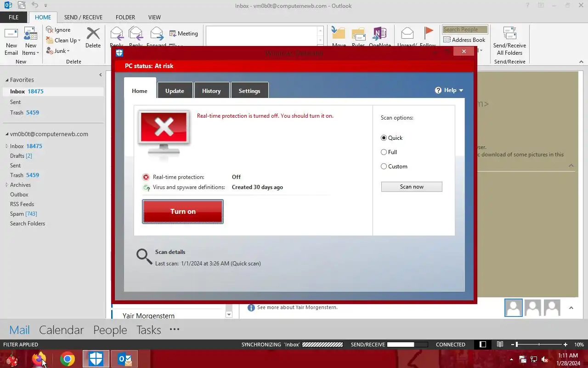This screenshot has height=368, width=588.
Task: Click the network tray icon
Action: pyautogui.click(x=534, y=359)
